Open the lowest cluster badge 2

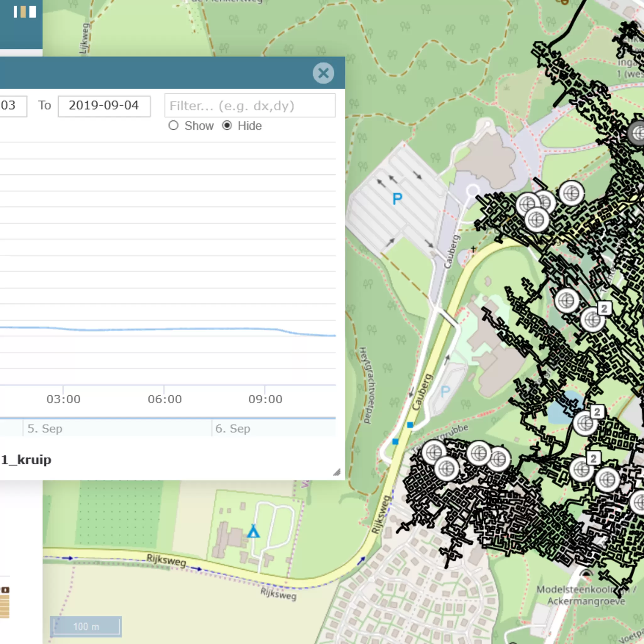(x=593, y=459)
